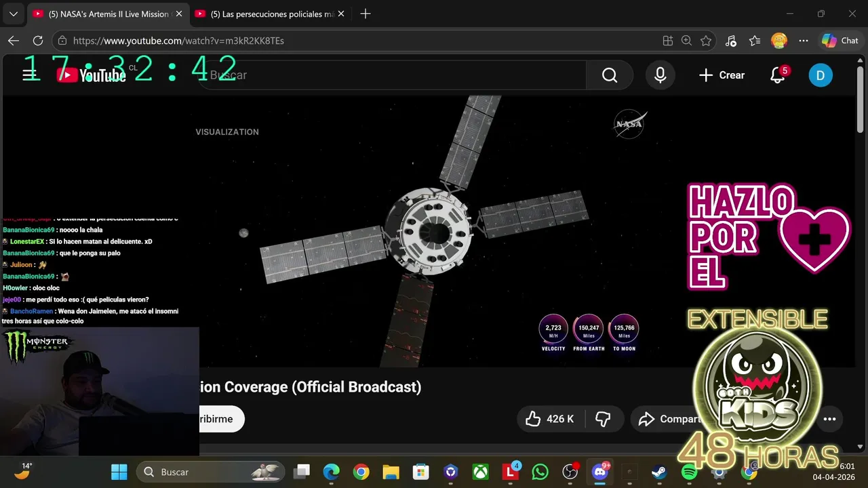Open Task View on taskbar
The width and height of the screenshot is (868, 488).
coord(302,472)
